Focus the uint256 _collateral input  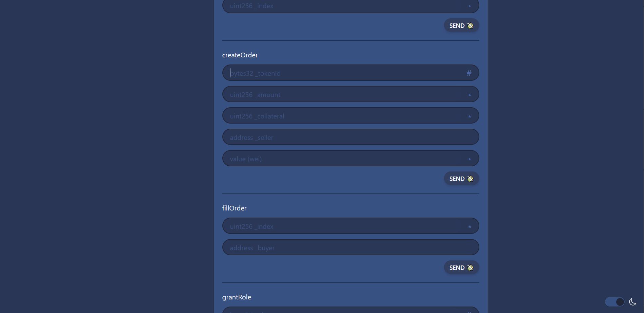coord(350,115)
